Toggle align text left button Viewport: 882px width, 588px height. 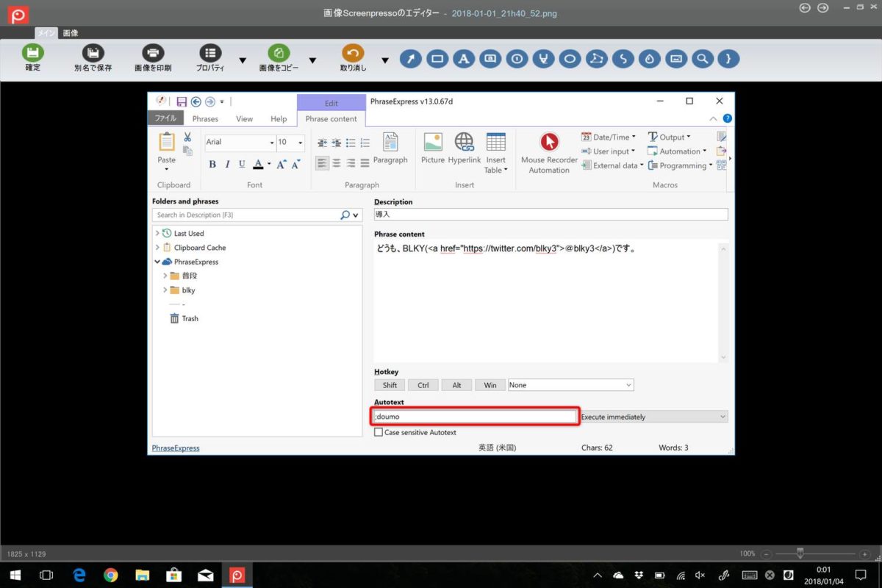pyautogui.click(x=322, y=163)
